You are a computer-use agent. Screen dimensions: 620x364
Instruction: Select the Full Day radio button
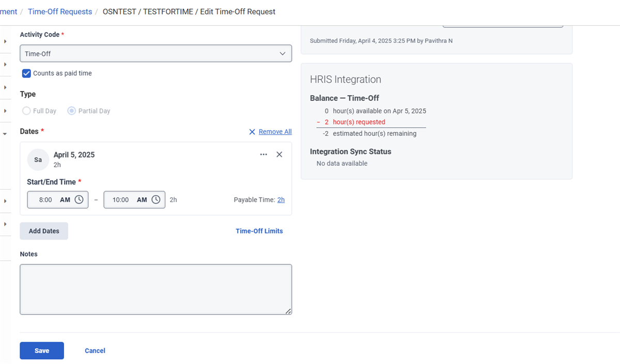coord(26,111)
